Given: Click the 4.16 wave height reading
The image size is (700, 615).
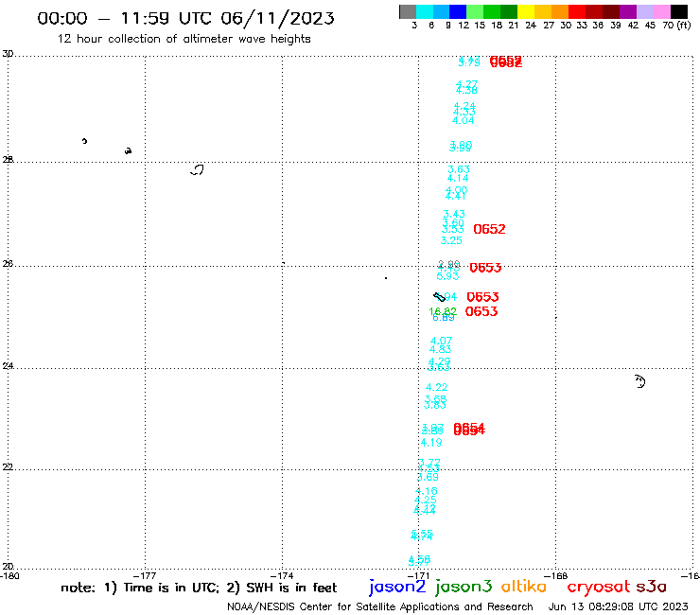Looking at the screenshot, I should pos(427,491).
